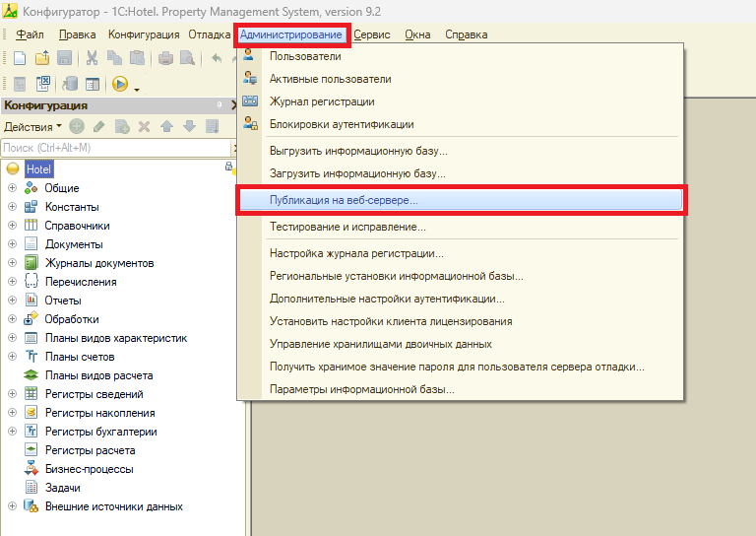
Task: Expand the Документы tree node
Action: tap(13, 244)
